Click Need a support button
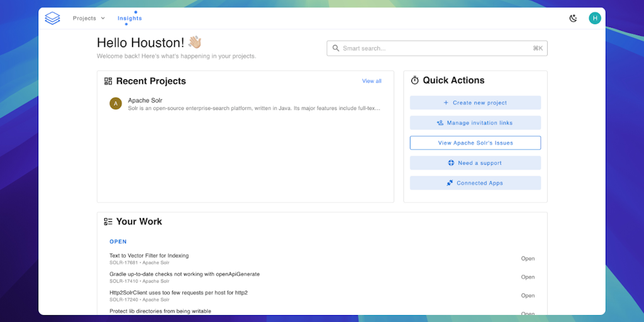This screenshot has height=322, width=644. click(x=475, y=163)
